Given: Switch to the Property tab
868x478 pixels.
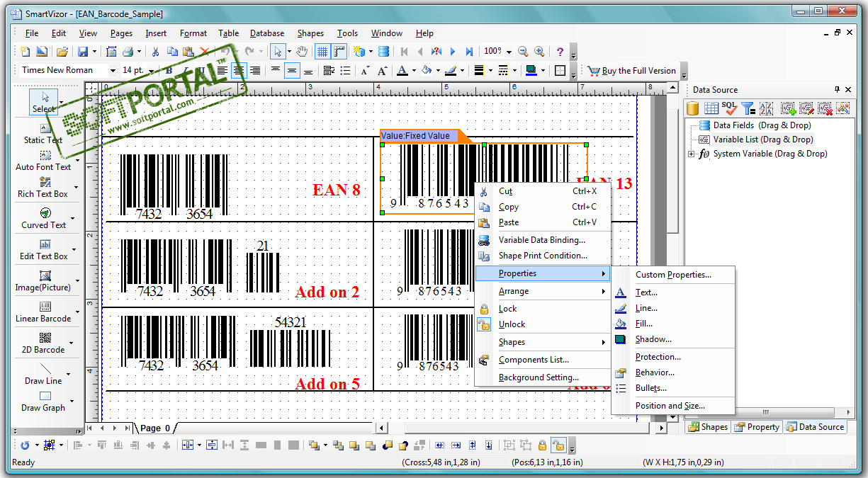Looking at the screenshot, I should [757, 427].
